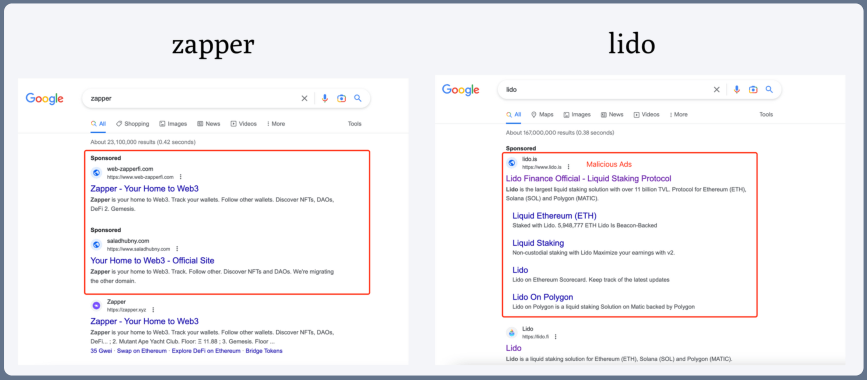The width and height of the screenshot is (867, 380).
Task: Click URL text https://lido.fi
Action: pyautogui.click(x=535, y=336)
